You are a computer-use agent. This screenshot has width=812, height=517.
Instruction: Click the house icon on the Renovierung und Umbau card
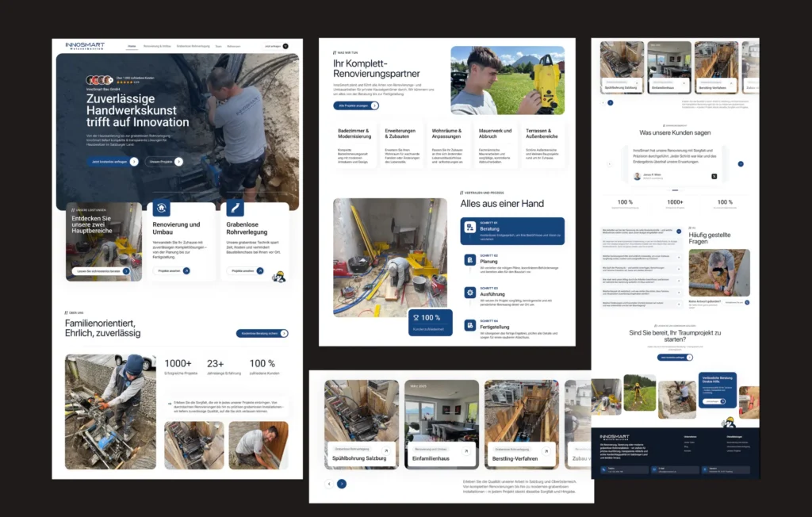161,208
